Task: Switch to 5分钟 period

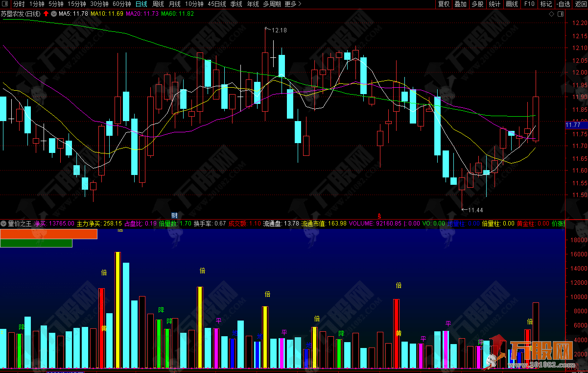Action: pos(56,4)
